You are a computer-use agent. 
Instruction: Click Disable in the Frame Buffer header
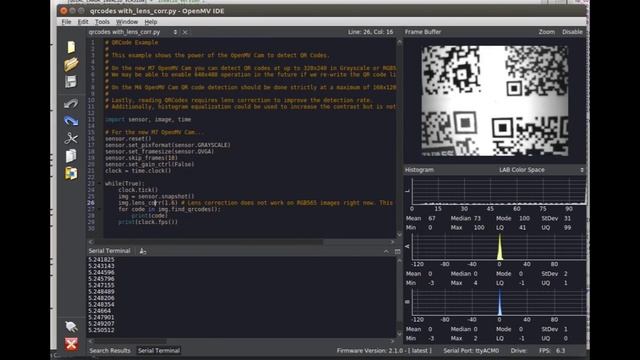pos(572,32)
